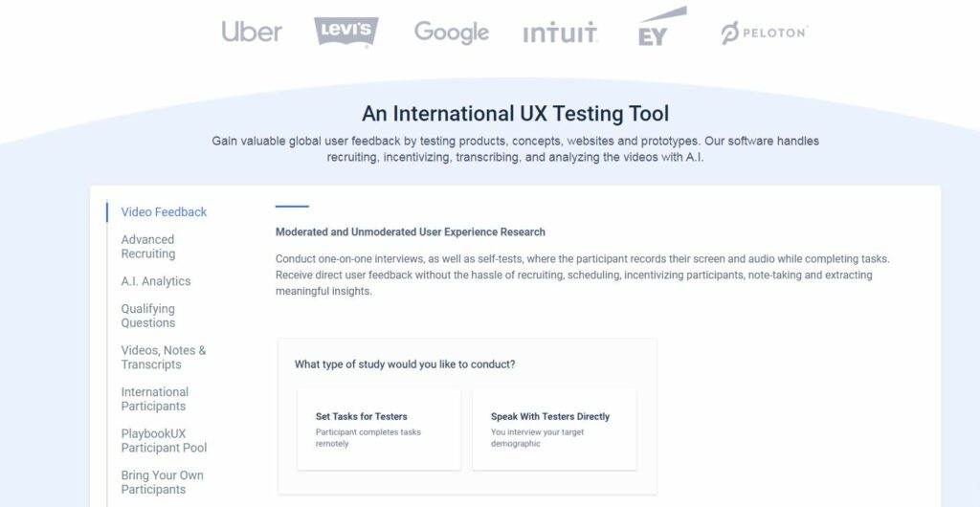
Task: Select International Participants in sidebar
Action: (x=155, y=399)
